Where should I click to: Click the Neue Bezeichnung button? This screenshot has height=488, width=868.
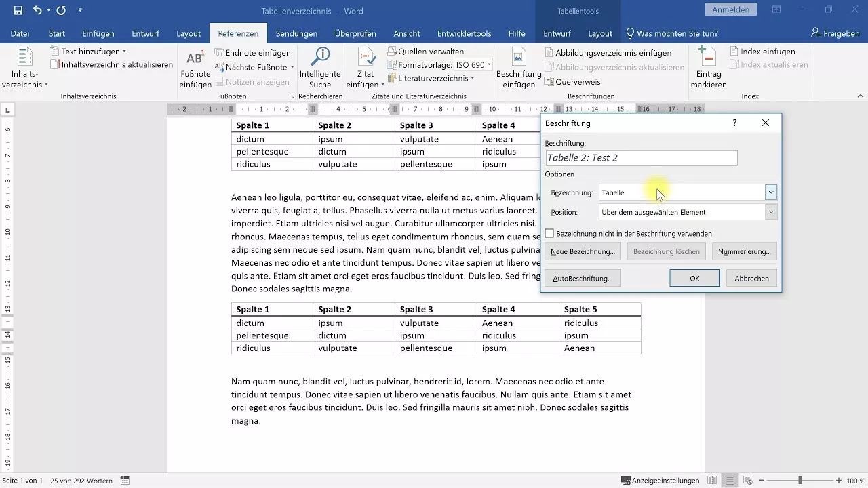tap(582, 251)
